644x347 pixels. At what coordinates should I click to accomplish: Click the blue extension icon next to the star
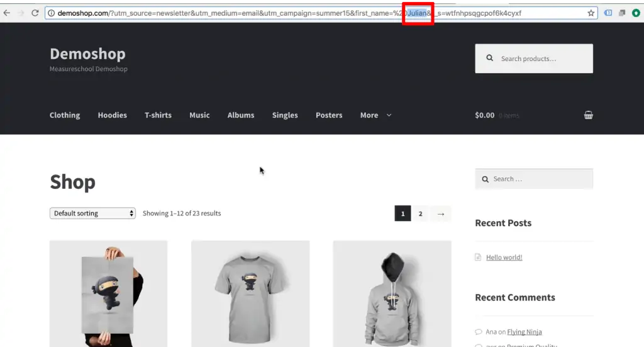tap(608, 13)
